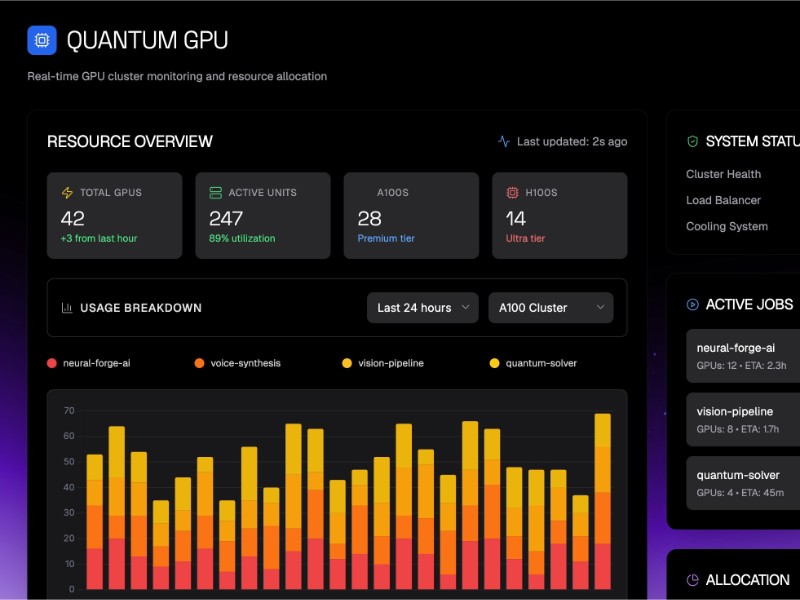Screen dimensions: 800x600
Task: Click the GPU chip icon on the H100s card
Action: pyautogui.click(x=510, y=192)
